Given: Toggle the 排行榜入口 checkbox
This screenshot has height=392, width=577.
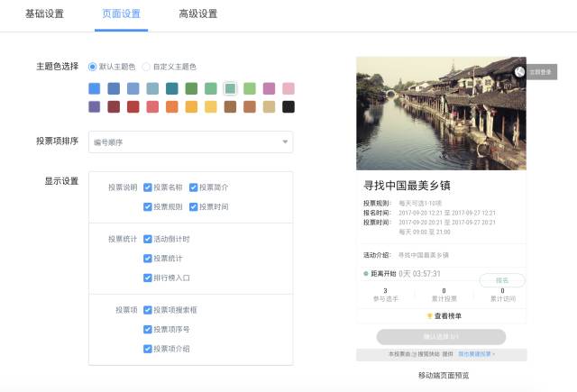Looking at the screenshot, I should tap(148, 278).
